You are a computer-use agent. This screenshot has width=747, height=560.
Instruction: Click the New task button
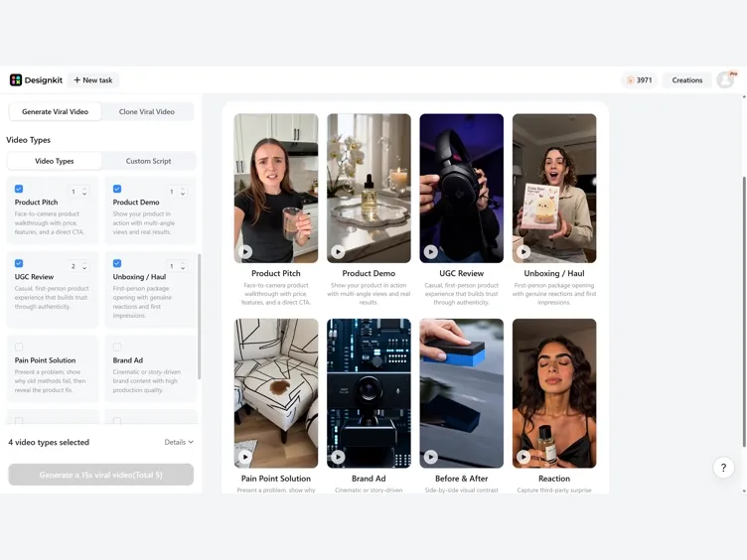[93, 80]
